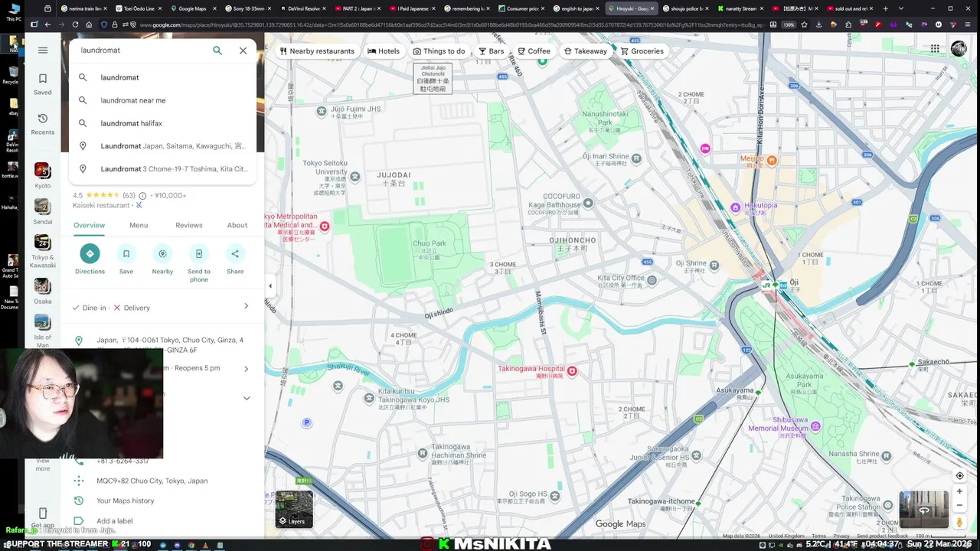The image size is (980, 551).
Task: Select the 'laundromat halifax' suggestion
Action: point(162,123)
